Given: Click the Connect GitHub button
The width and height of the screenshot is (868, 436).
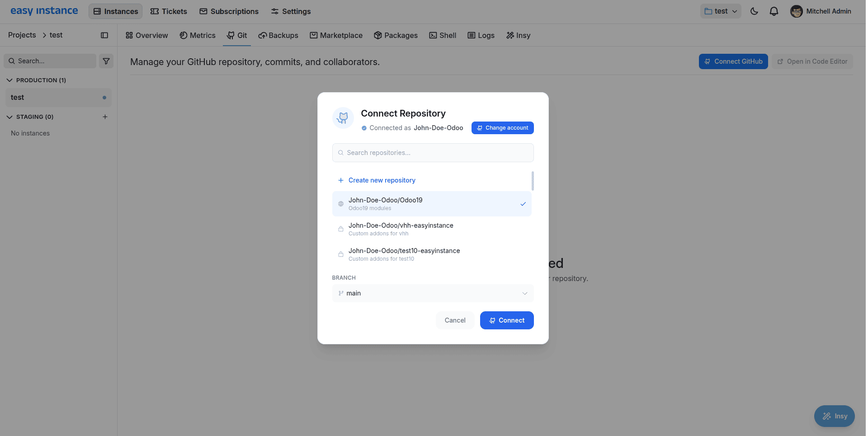Looking at the screenshot, I should coord(733,61).
